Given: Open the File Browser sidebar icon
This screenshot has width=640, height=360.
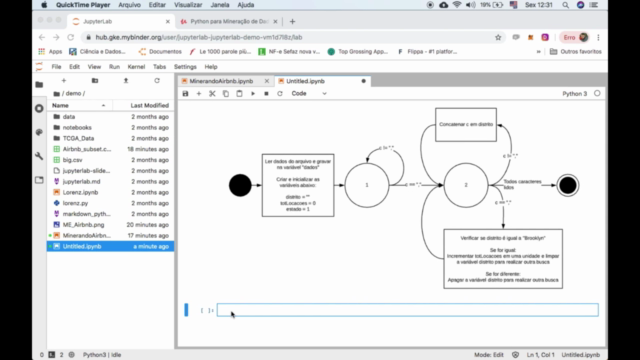Looking at the screenshot, I should click(39, 84).
